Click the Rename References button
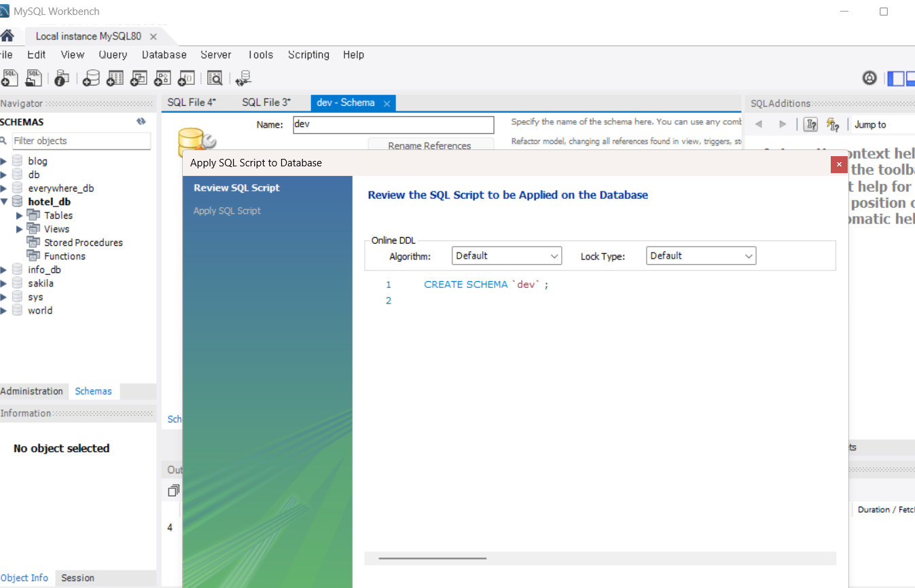Viewport: 915px width, 588px height. [x=429, y=145]
